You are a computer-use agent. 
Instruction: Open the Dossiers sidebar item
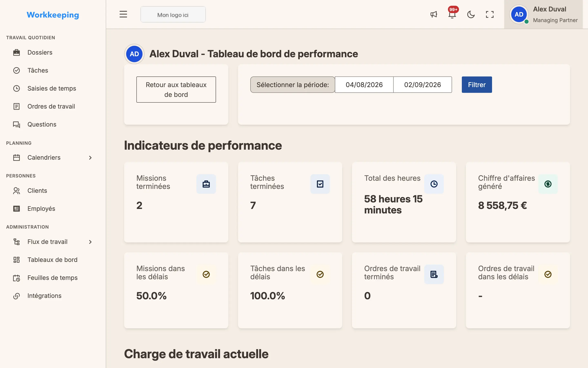(53, 52)
